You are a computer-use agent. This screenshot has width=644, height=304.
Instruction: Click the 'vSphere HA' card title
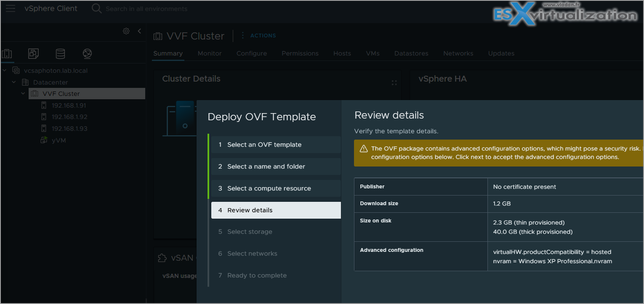pos(442,79)
